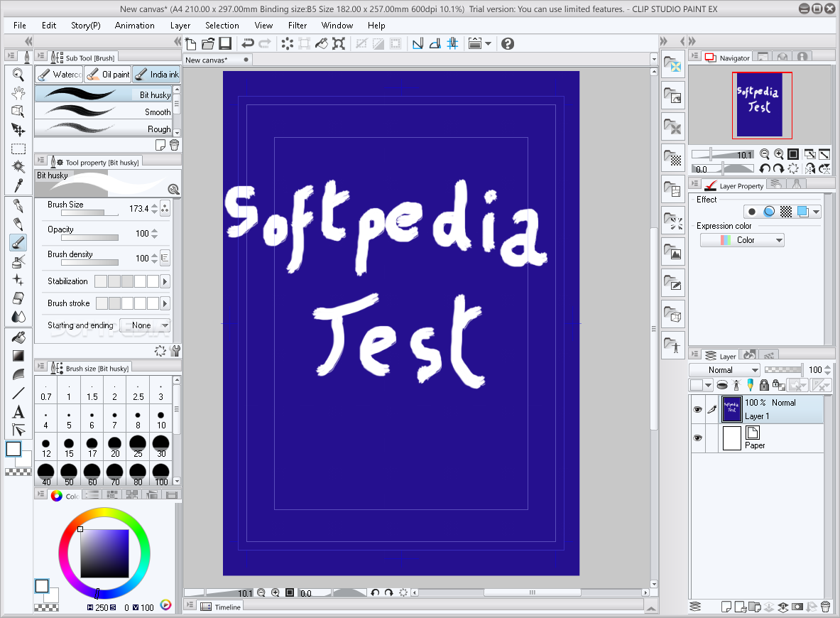Hide Layer 1 via eye icon
This screenshot has height=618, width=840.
click(x=697, y=409)
